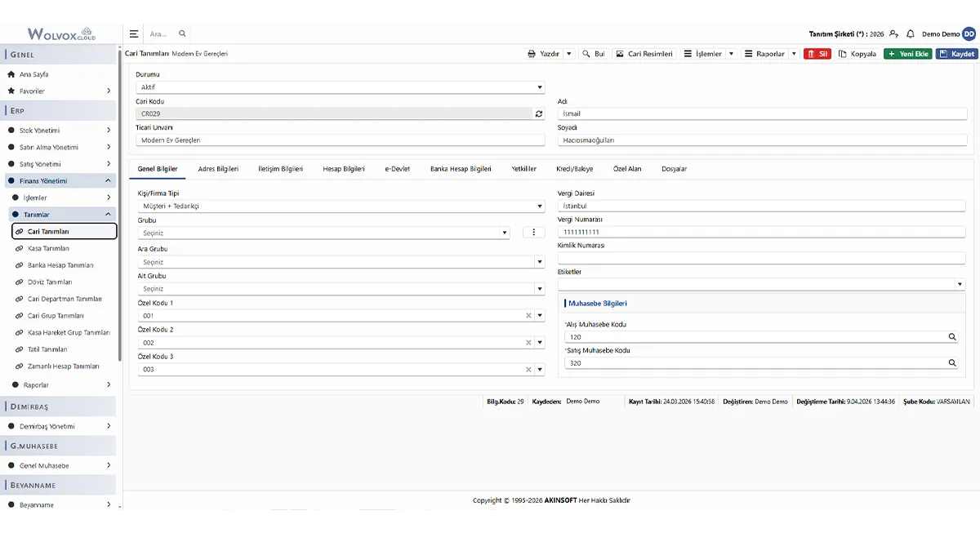Click the Adı input field
Screen dimensions: 980x533
tap(762, 114)
